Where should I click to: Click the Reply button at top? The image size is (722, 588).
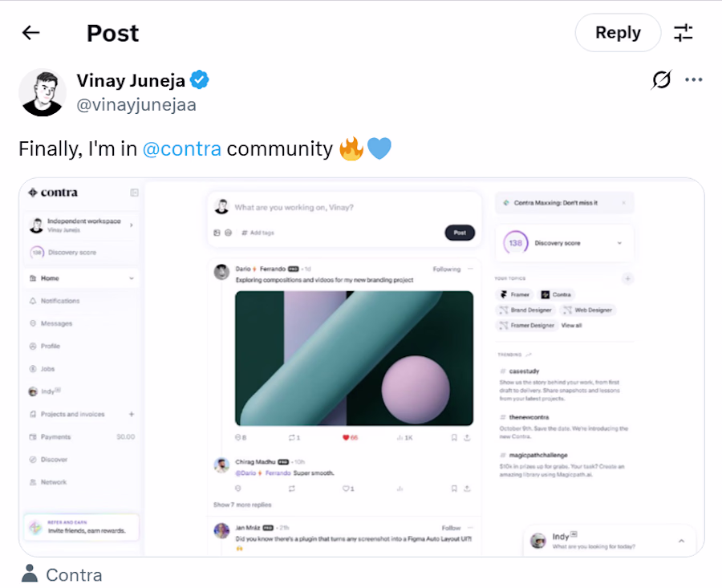tap(617, 33)
